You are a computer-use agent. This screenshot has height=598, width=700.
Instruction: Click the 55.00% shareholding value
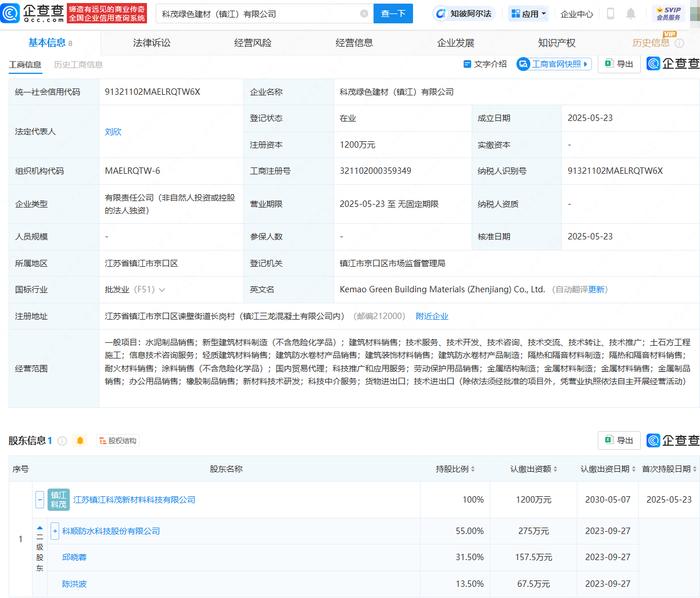pos(470,531)
